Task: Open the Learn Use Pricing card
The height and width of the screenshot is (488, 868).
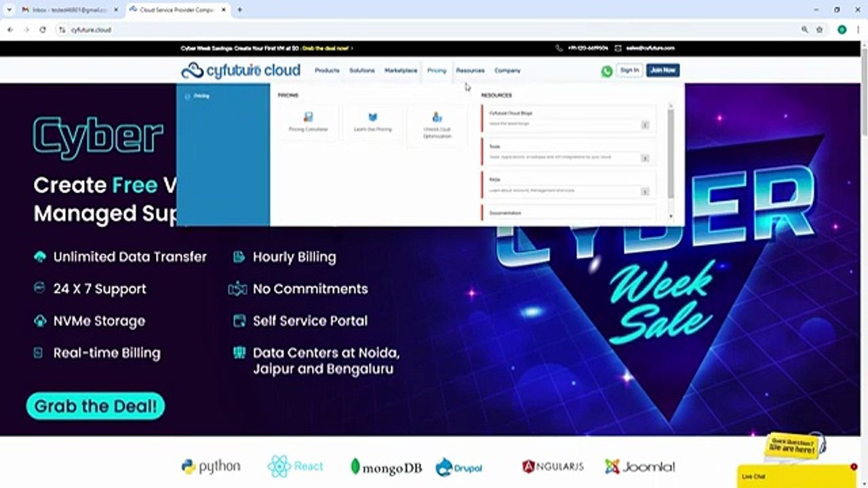Action: [372, 122]
